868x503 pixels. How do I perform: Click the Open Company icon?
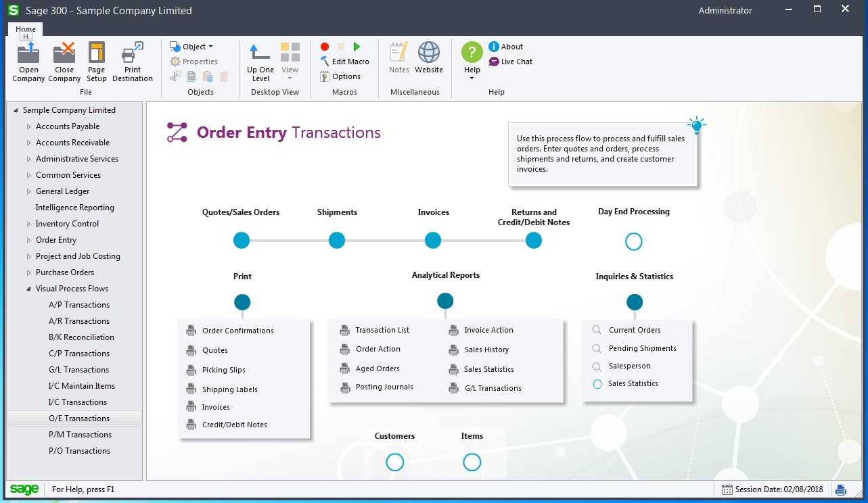(x=28, y=53)
